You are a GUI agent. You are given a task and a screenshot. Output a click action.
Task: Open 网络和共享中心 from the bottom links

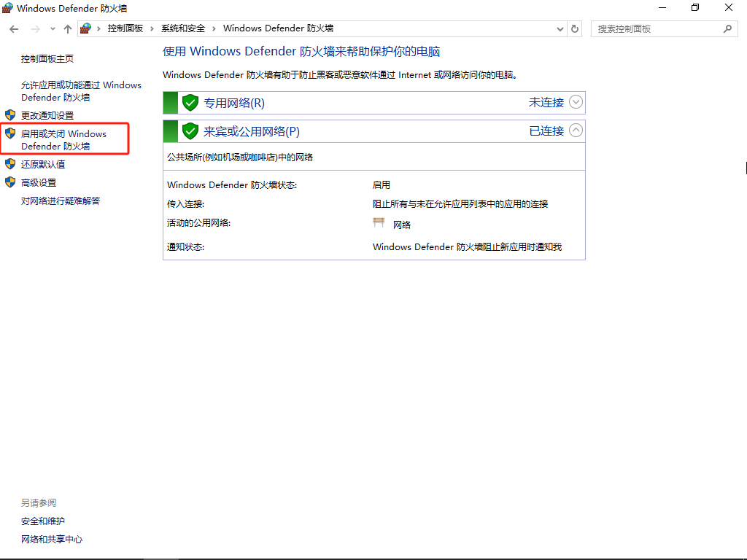pos(51,539)
